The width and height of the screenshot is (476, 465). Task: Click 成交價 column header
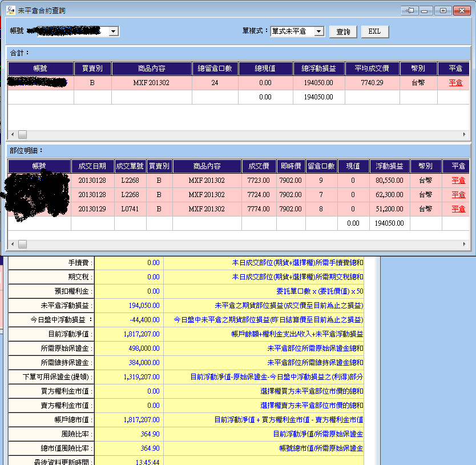pyautogui.click(x=259, y=166)
